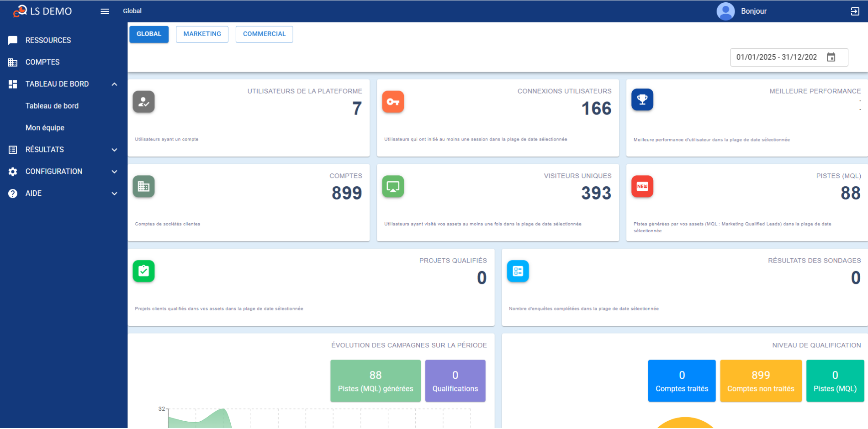This screenshot has height=429, width=868.
Task: Switch to the Global tab
Action: click(149, 34)
